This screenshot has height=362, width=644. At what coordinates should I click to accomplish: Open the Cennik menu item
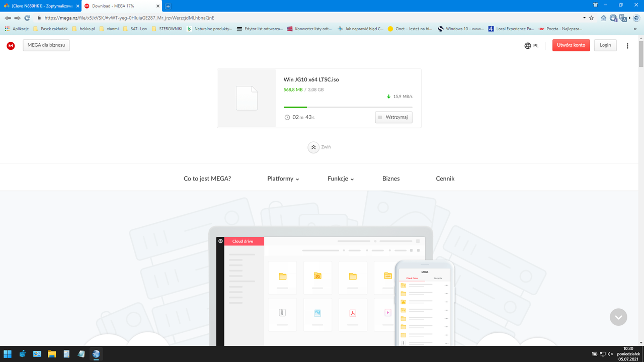(445, 178)
